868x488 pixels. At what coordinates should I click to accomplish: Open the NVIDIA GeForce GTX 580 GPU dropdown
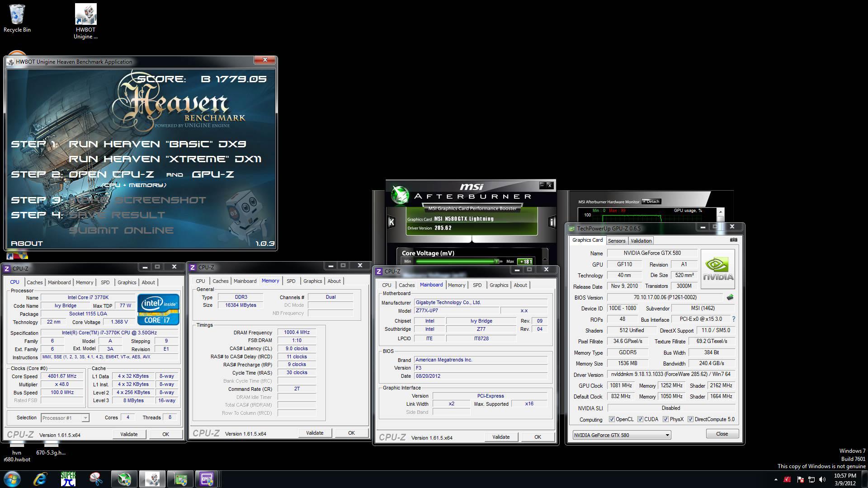[x=622, y=435]
